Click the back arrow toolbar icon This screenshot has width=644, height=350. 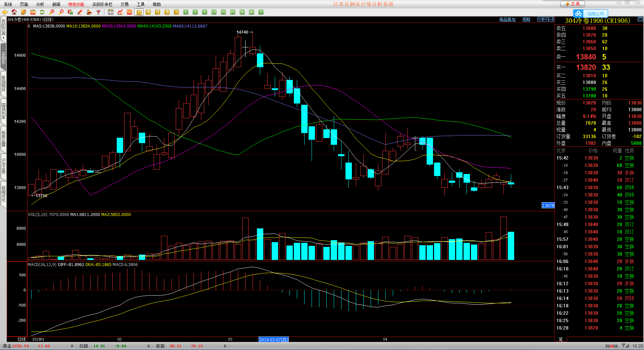coord(5,12)
